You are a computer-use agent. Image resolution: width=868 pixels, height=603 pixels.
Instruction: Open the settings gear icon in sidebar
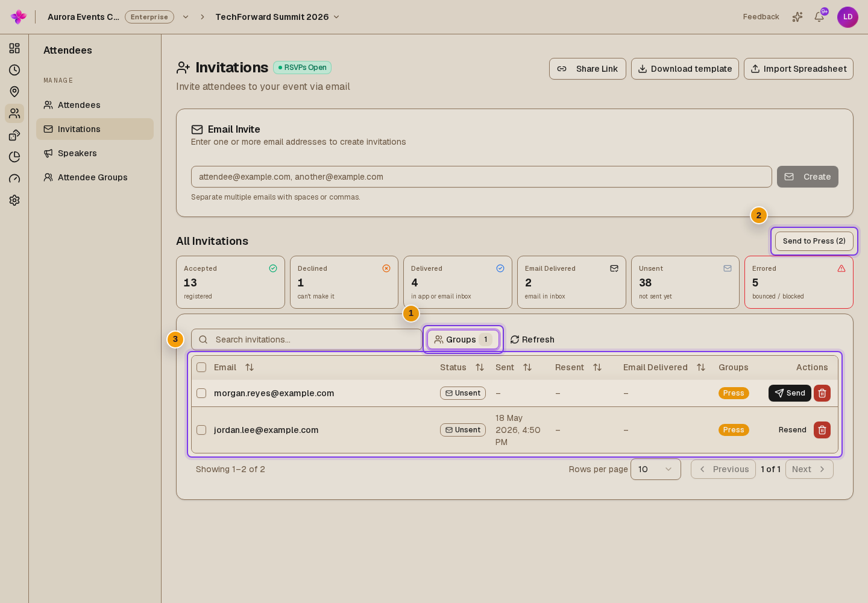(14, 200)
